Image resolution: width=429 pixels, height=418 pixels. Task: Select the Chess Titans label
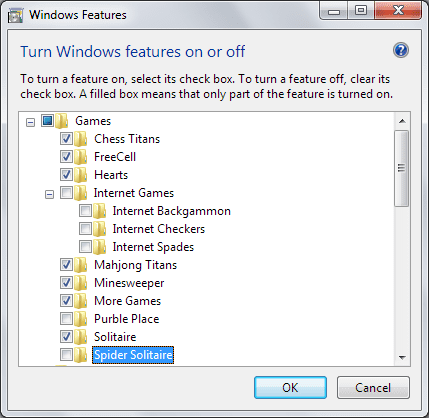pos(127,139)
